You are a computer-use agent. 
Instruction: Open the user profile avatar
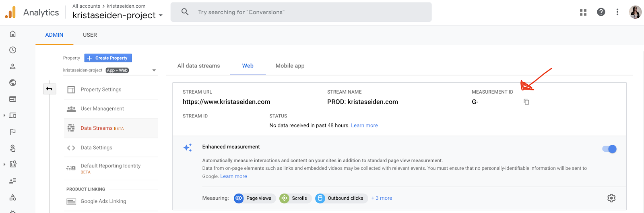635,12
